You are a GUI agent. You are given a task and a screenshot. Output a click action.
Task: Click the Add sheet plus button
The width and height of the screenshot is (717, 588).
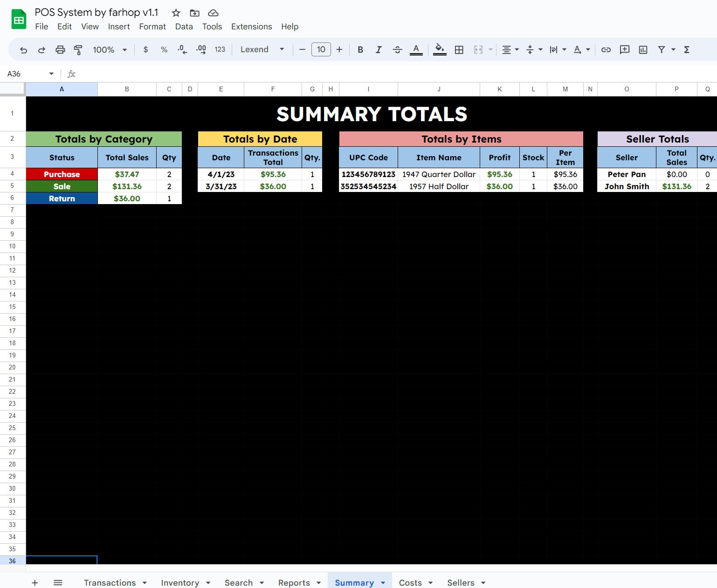(35, 582)
